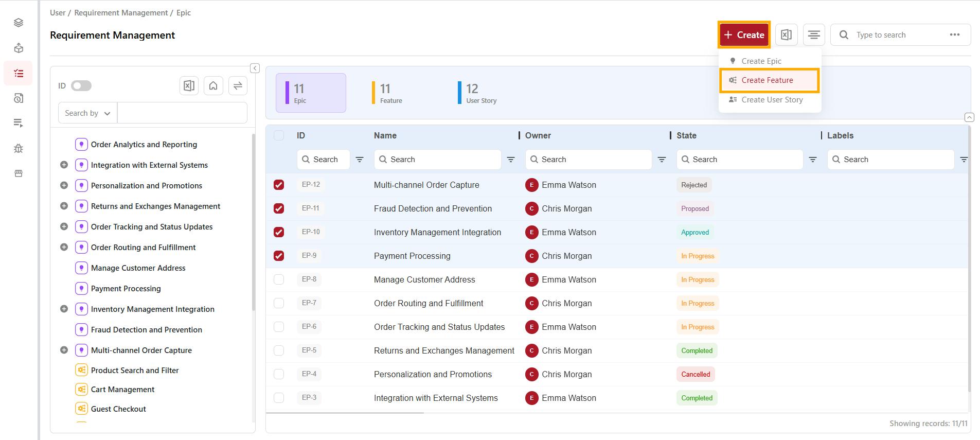The width and height of the screenshot is (980, 440).
Task: Open the Search by dropdown
Action: coord(87,113)
